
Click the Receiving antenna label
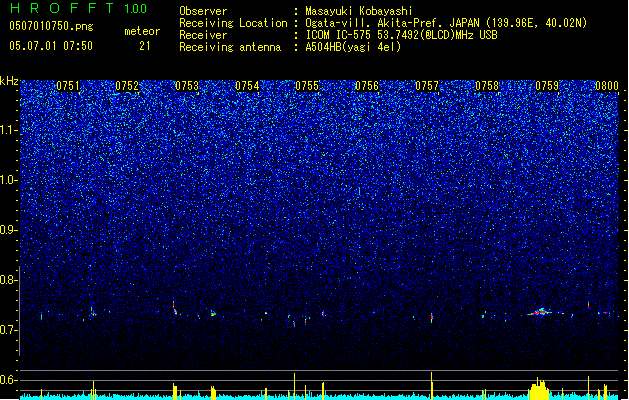230,47
